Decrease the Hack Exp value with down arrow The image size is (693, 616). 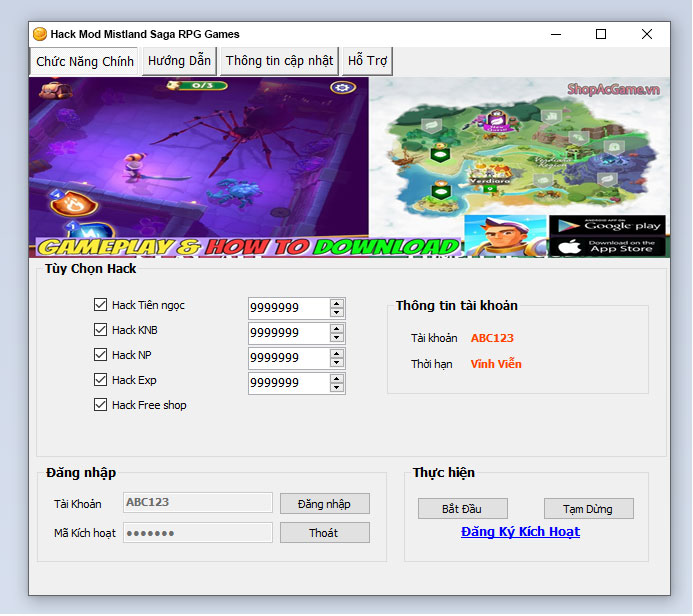click(x=337, y=388)
